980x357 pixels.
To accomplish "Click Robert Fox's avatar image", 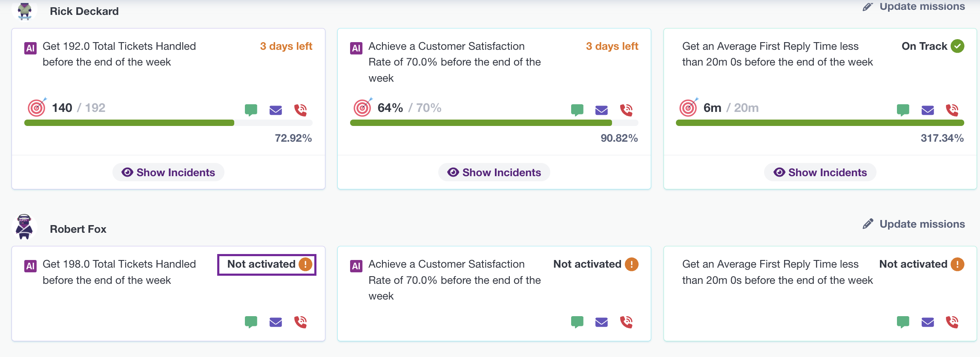I will point(24,226).
